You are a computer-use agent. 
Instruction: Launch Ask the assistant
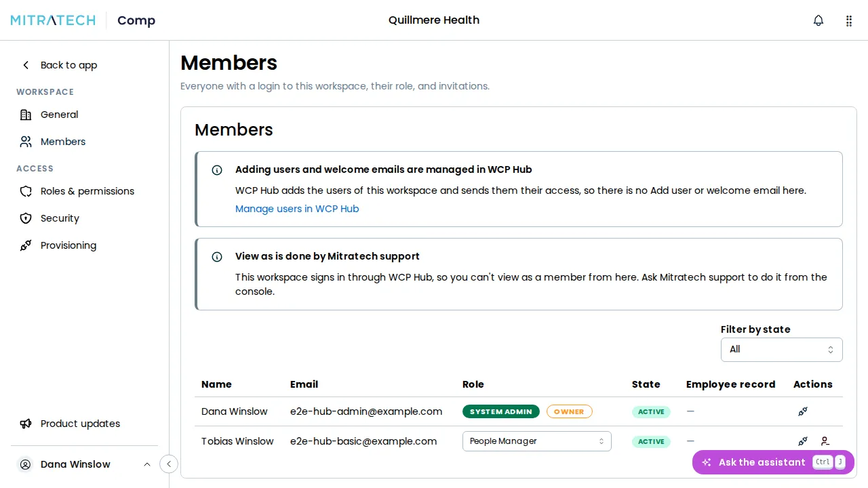[773, 462]
